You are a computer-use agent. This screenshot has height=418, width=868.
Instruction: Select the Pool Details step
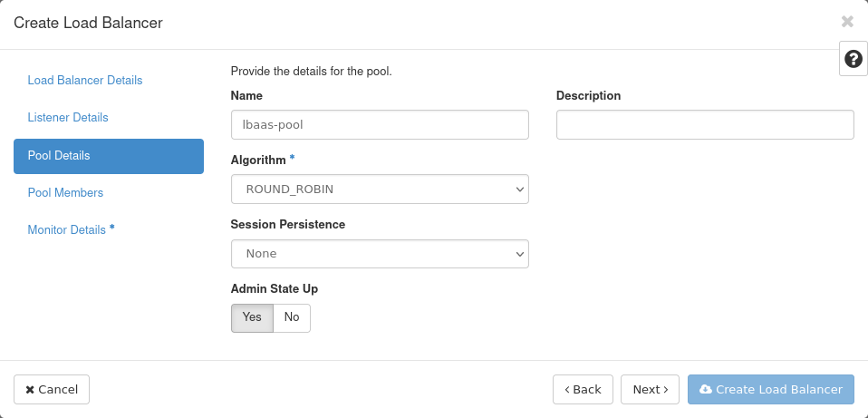(109, 156)
